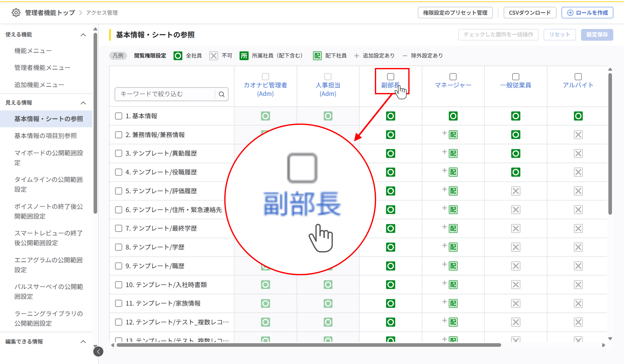
Task: Click 副部長 permission icon for 1. 基本情報
Action: point(390,116)
